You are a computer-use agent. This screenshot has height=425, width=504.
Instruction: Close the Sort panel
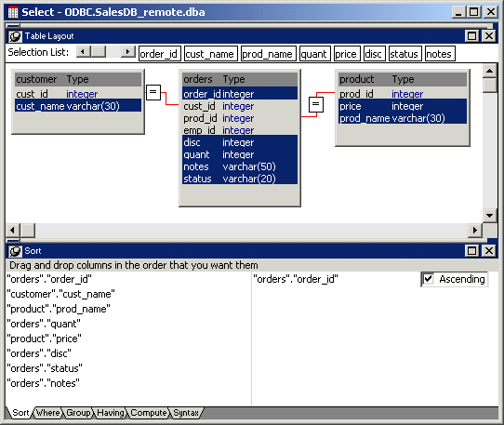click(489, 251)
